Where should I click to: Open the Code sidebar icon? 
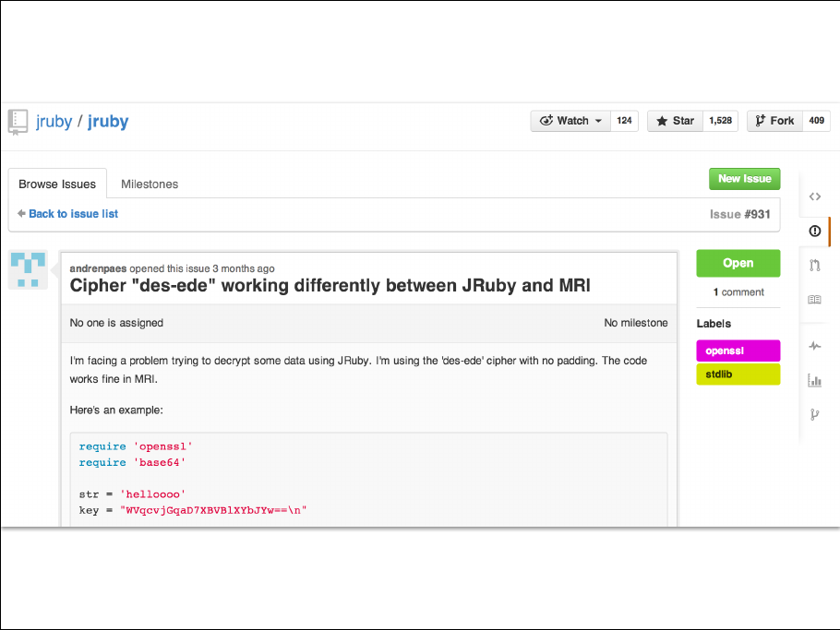(814, 196)
